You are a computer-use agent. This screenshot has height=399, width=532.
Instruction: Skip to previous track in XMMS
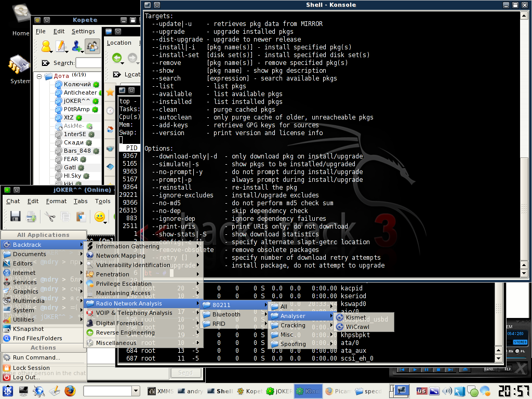(x=403, y=369)
